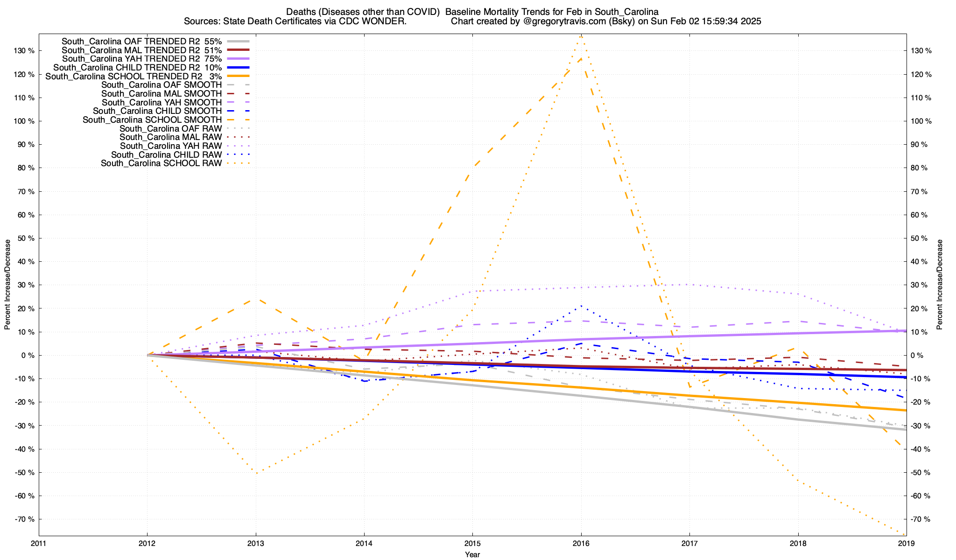Click the MAL TRENDED R2 51% legend label
956x560 pixels.
(141, 50)
